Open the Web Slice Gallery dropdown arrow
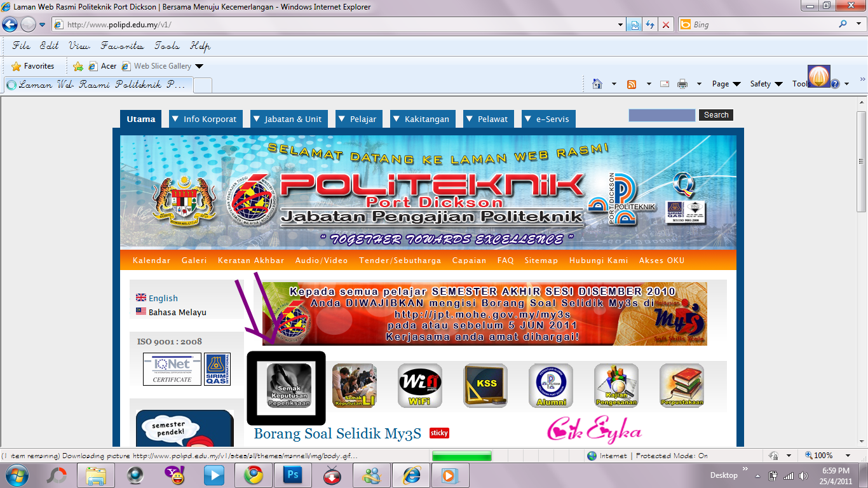The image size is (868, 488). [199, 66]
